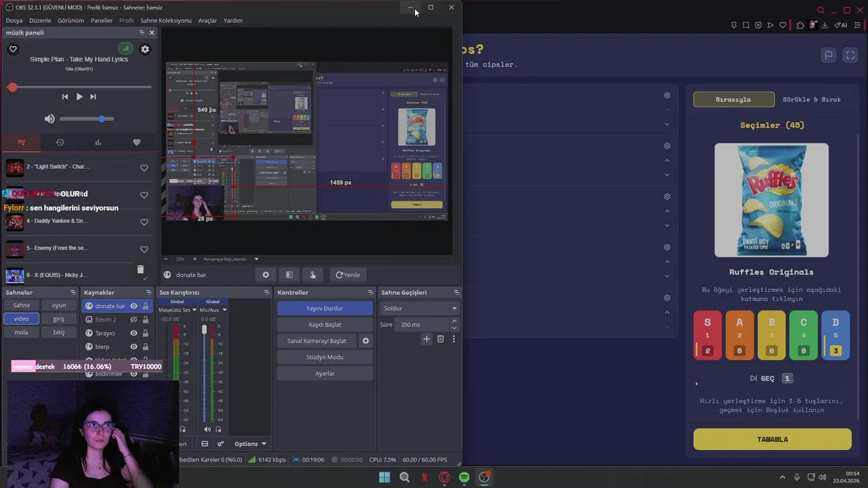Toggle lock on blerp source
The width and height of the screenshot is (868, 488).
click(145, 346)
